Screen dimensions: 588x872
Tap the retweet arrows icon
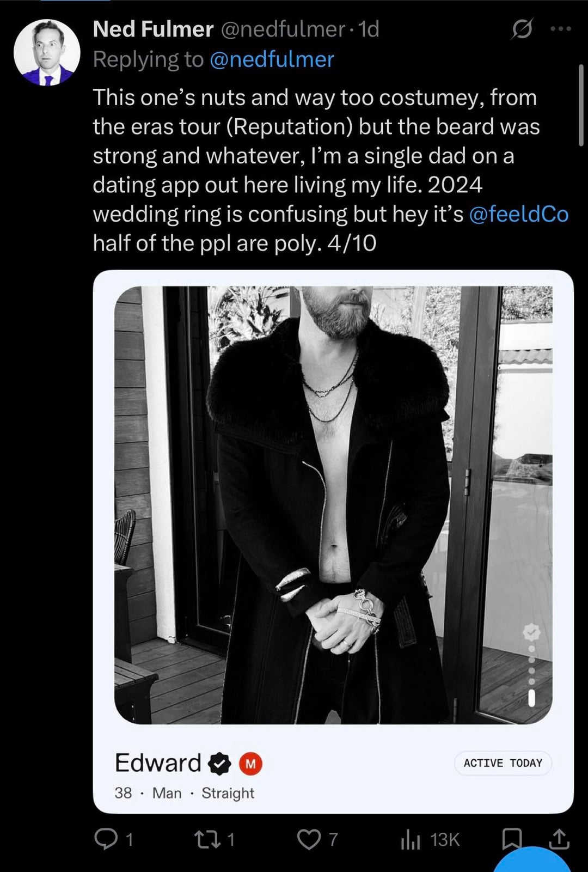click(x=207, y=839)
